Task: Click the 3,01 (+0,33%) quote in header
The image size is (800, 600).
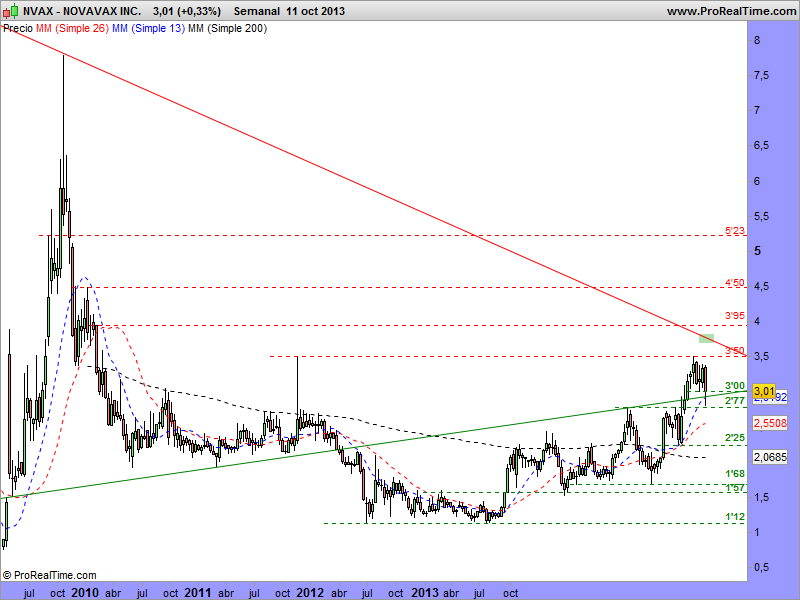Action: [x=187, y=11]
